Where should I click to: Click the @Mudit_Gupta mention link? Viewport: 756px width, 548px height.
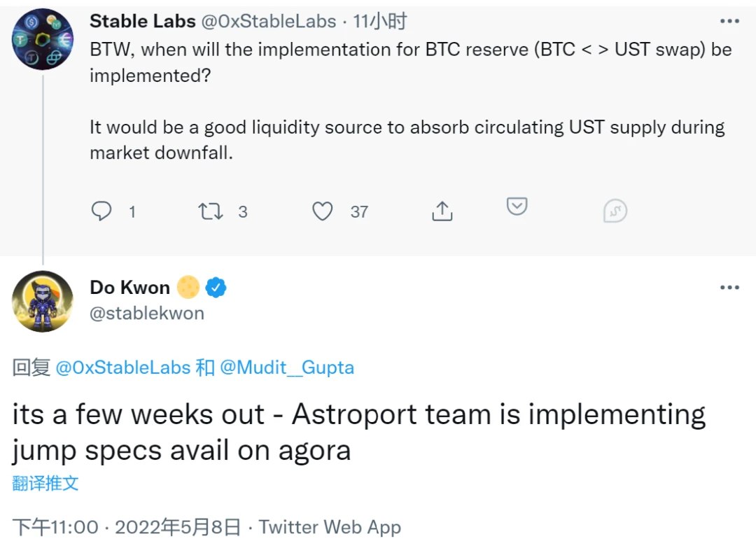point(287,367)
